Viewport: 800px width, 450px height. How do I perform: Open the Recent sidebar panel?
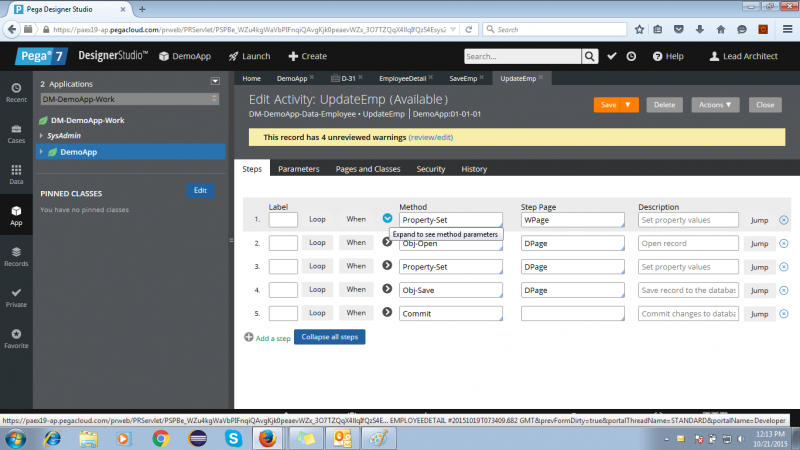point(16,93)
